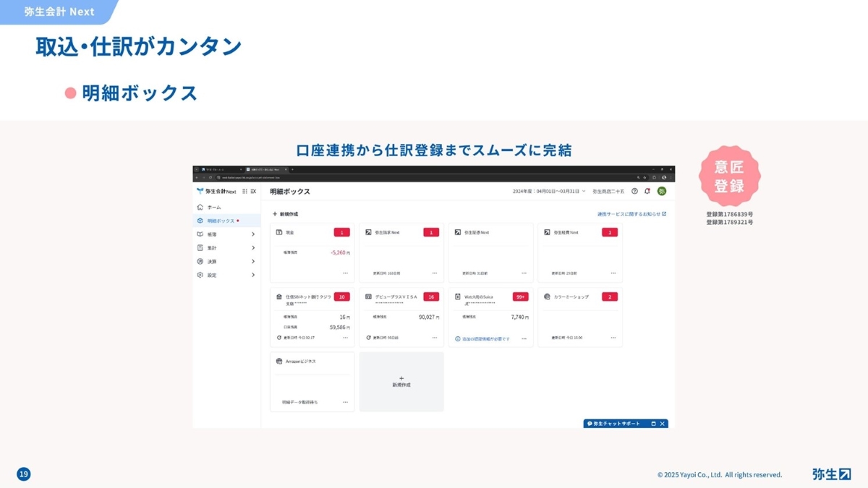
Task: Open the green user avatar menu
Action: pyautogui.click(x=661, y=192)
